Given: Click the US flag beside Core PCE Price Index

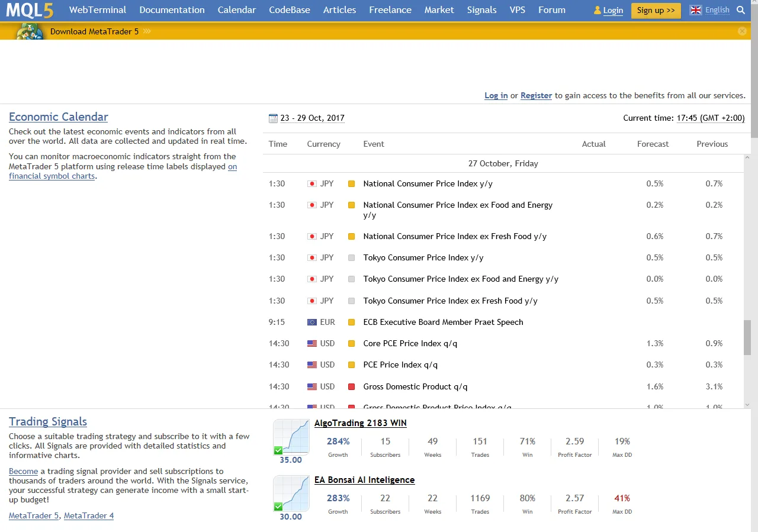Looking at the screenshot, I should tap(312, 344).
